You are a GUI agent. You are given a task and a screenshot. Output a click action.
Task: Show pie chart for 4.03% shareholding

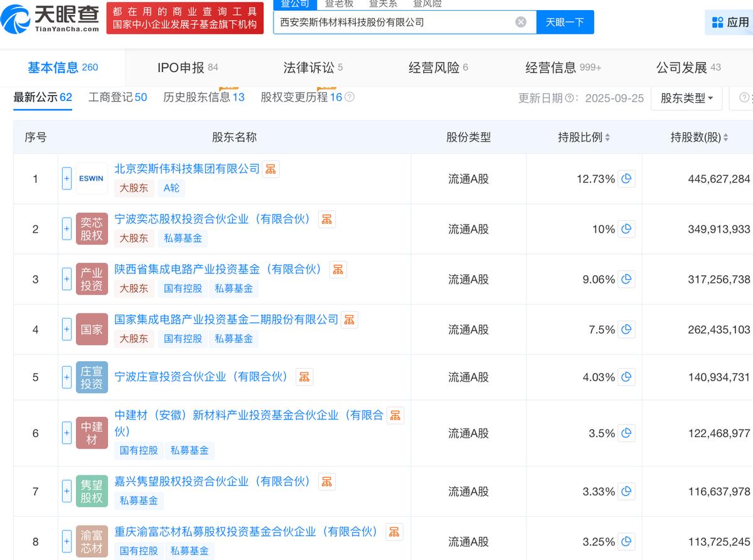click(x=626, y=377)
